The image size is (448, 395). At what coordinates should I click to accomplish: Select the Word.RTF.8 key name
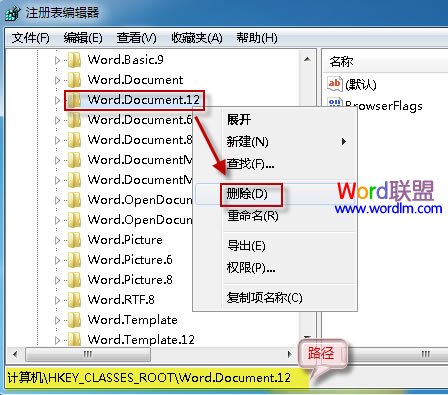click(121, 300)
